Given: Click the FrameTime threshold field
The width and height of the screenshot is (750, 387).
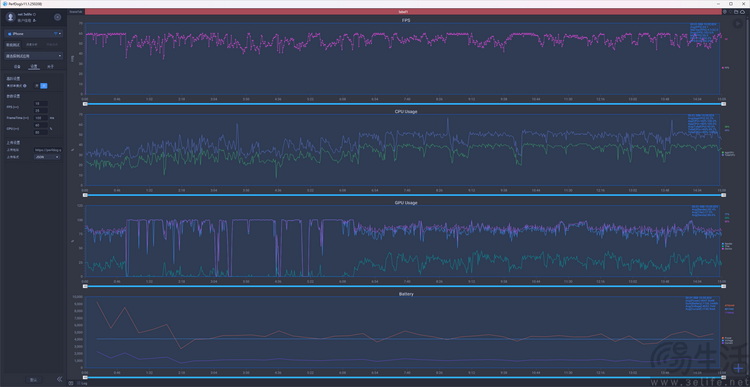Looking at the screenshot, I should [41, 118].
